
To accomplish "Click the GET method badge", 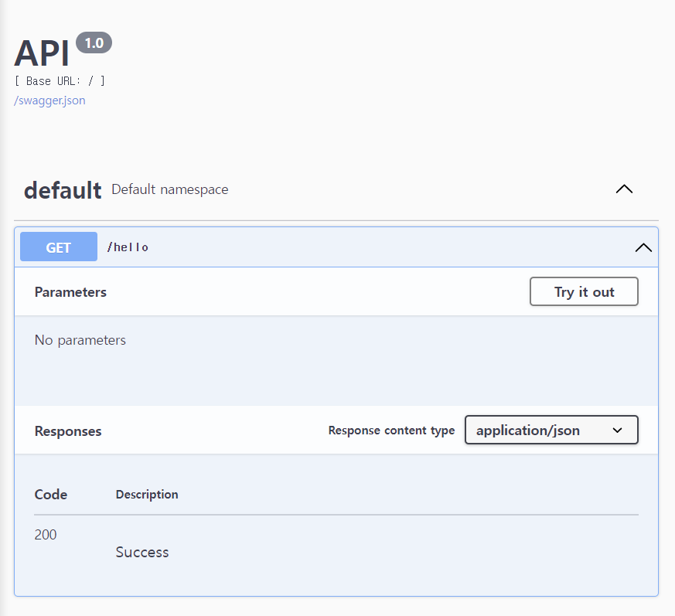I will point(59,247).
